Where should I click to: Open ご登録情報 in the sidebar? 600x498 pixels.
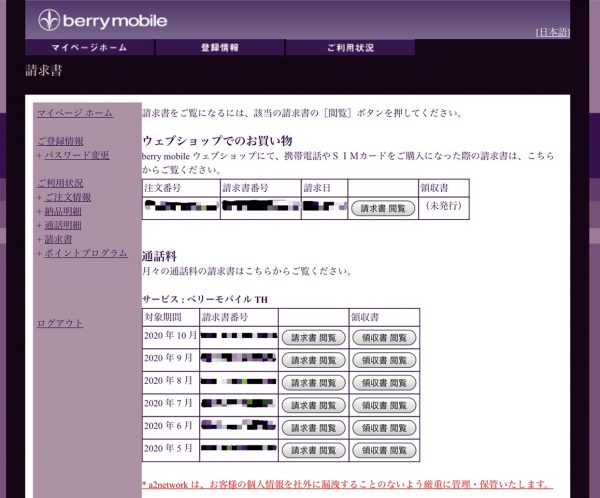[60, 141]
